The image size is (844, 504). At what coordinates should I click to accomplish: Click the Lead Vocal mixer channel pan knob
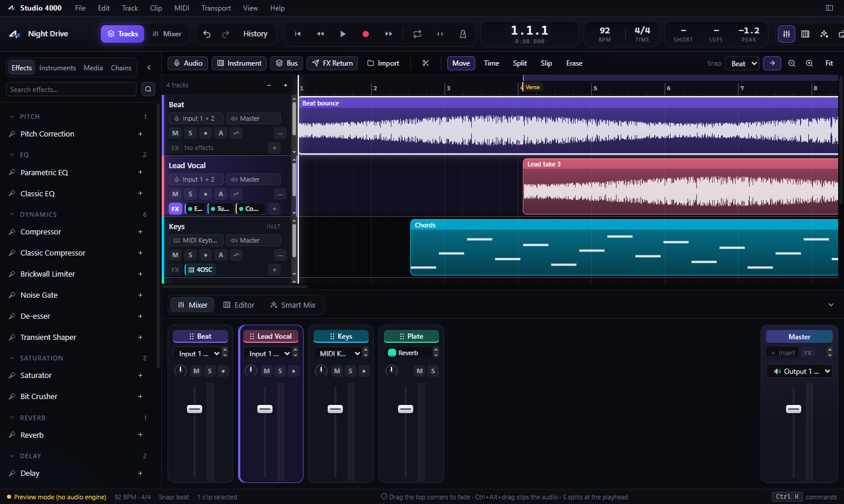pyautogui.click(x=251, y=370)
